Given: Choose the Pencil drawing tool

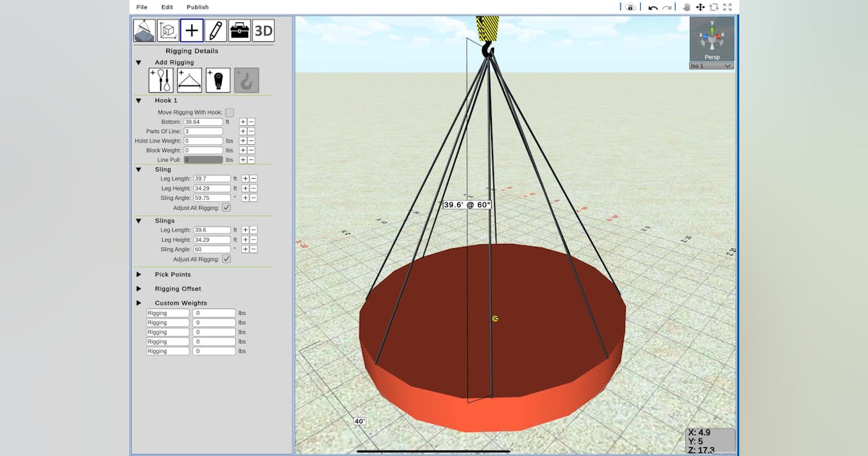Looking at the screenshot, I should (x=216, y=30).
